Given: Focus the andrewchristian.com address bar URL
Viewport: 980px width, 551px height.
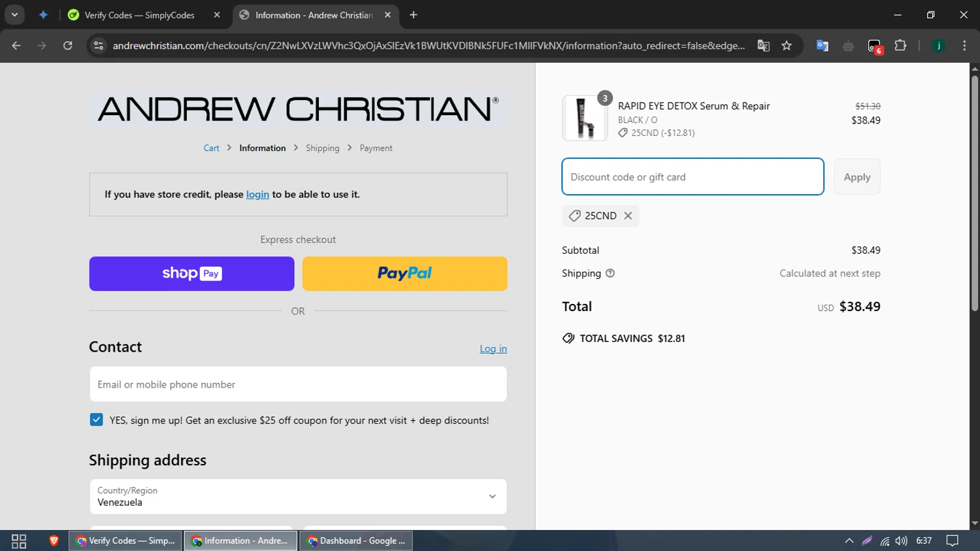Looking at the screenshot, I should 429,46.
